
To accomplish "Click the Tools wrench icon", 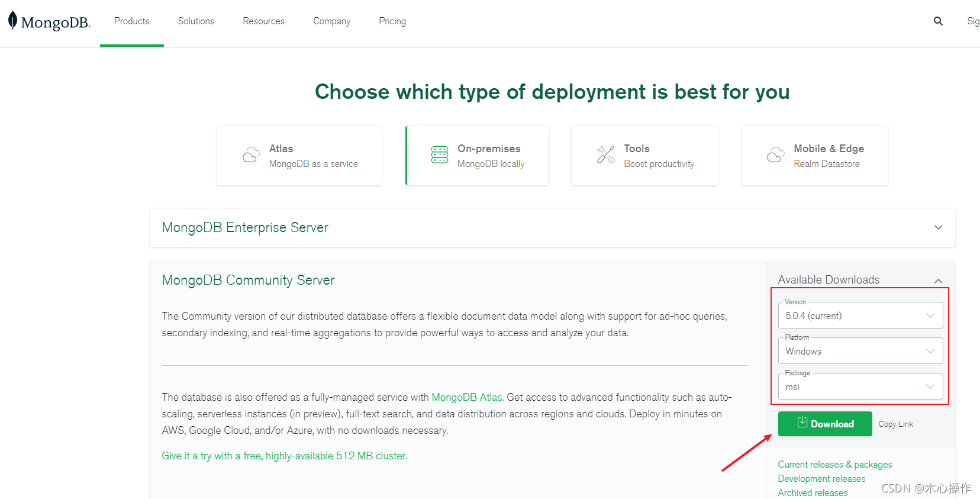I will [606, 155].
